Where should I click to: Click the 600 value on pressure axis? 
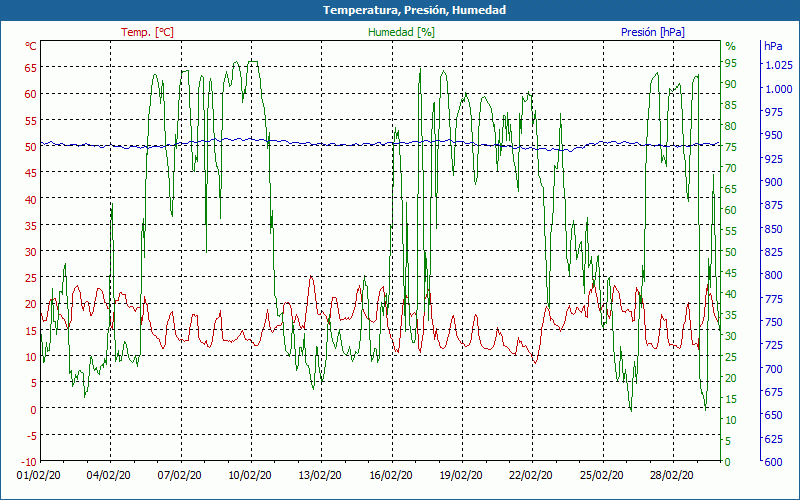pyautogui.click(x=773, y=462)
